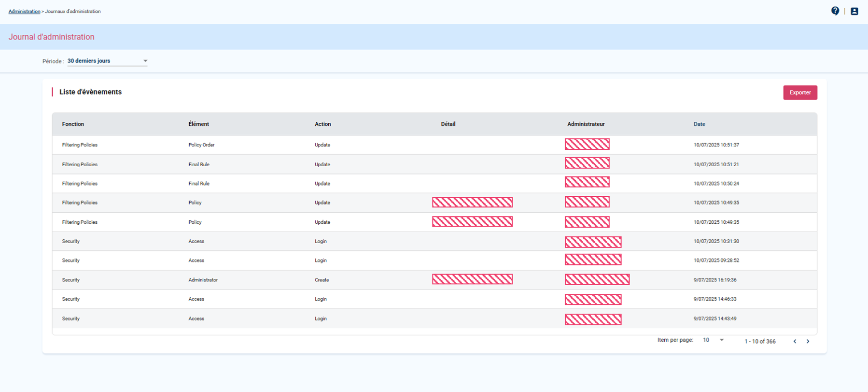Screen dimensions: 868x392
Task: Go to previous page of events
Action: [x=795, y=341]
